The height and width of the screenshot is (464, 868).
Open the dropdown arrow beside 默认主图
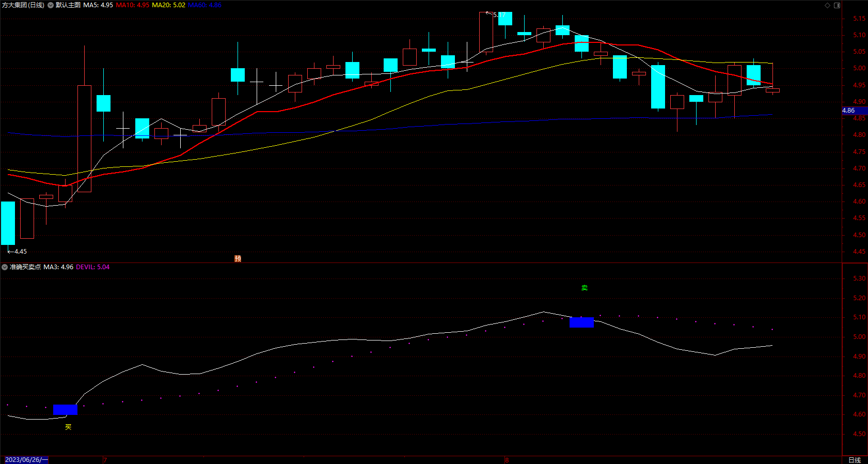coord(51,5)
